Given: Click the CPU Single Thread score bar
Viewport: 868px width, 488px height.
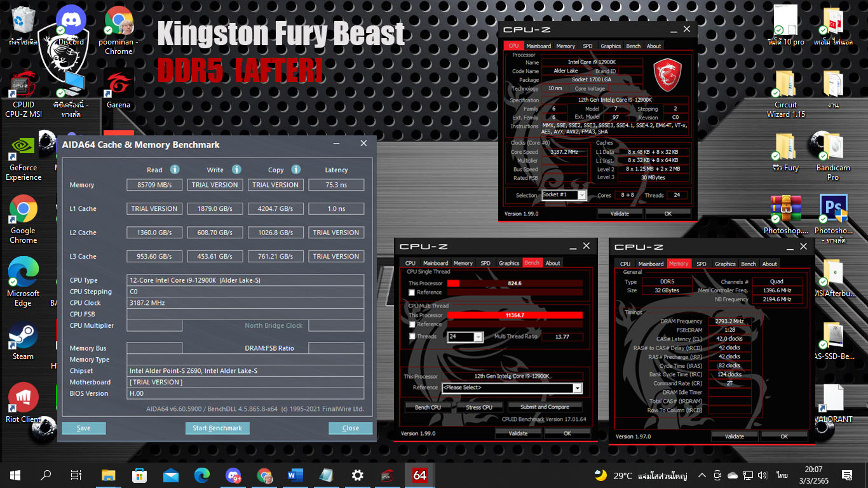Looking at the screenshot, I should click(x=515, y=283).
